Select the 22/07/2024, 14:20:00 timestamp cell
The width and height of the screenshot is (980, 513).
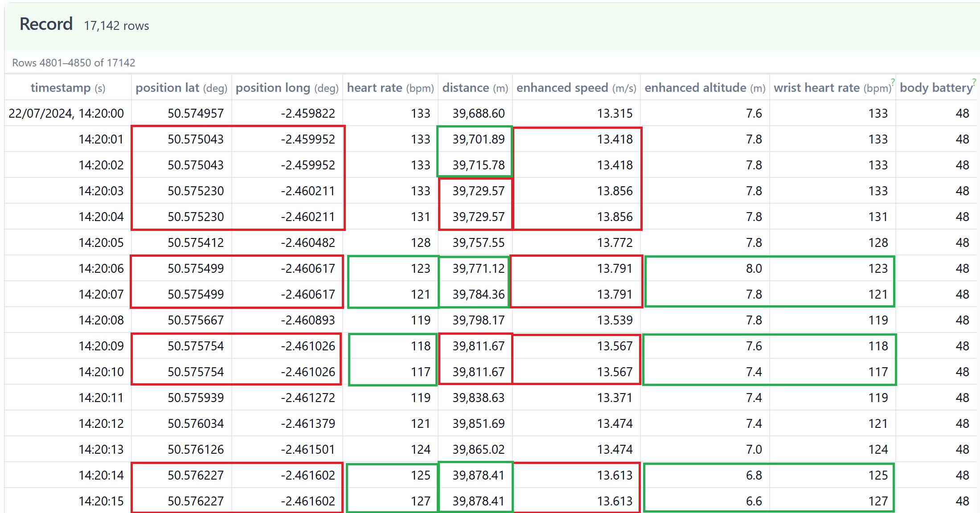coord(66,114)
